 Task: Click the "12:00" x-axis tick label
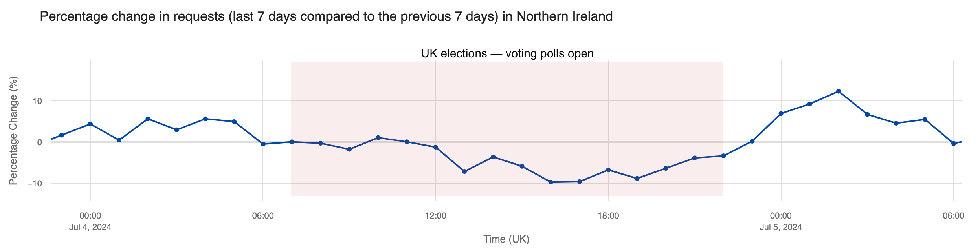435,216
